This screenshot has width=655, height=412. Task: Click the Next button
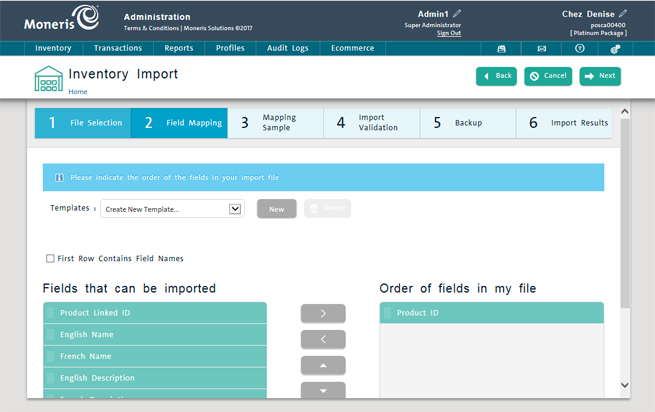600,76
